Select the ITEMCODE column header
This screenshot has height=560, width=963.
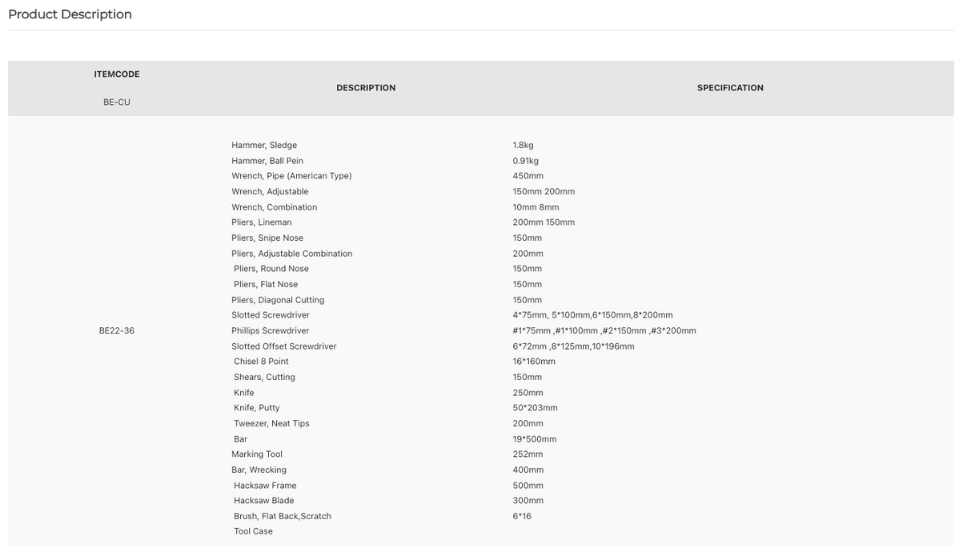[x=117, y=74]
